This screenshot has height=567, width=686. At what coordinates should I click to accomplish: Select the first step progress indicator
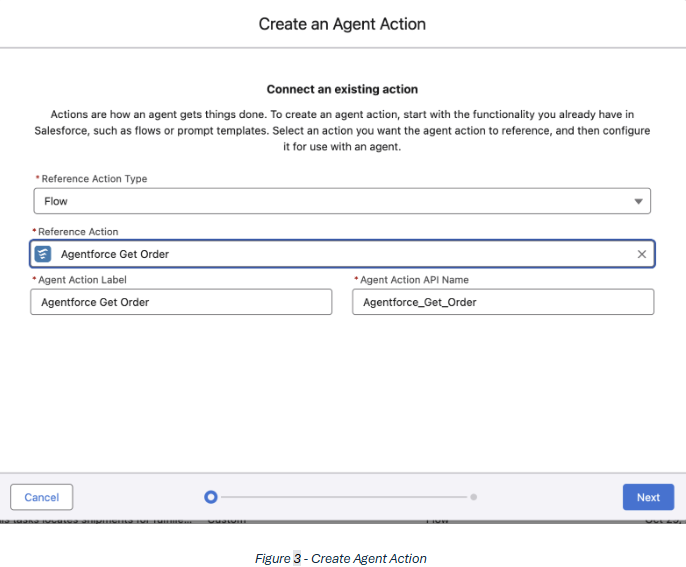coord(211,497)
